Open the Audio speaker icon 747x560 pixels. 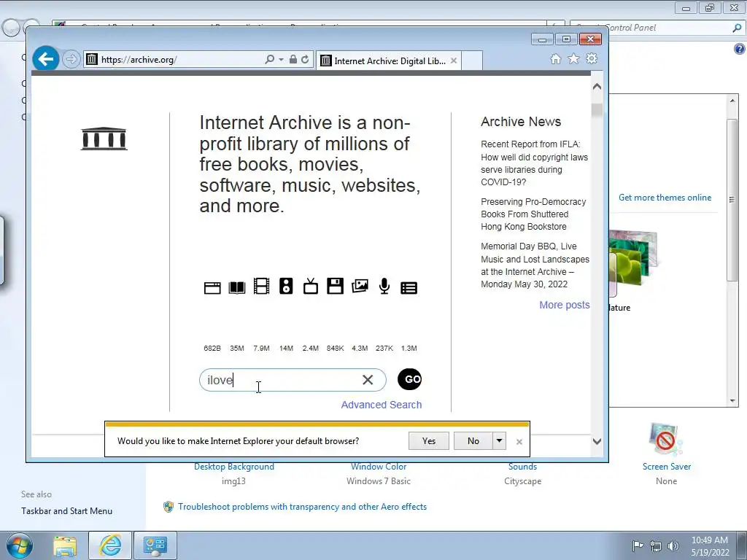[x=286, y=286]
